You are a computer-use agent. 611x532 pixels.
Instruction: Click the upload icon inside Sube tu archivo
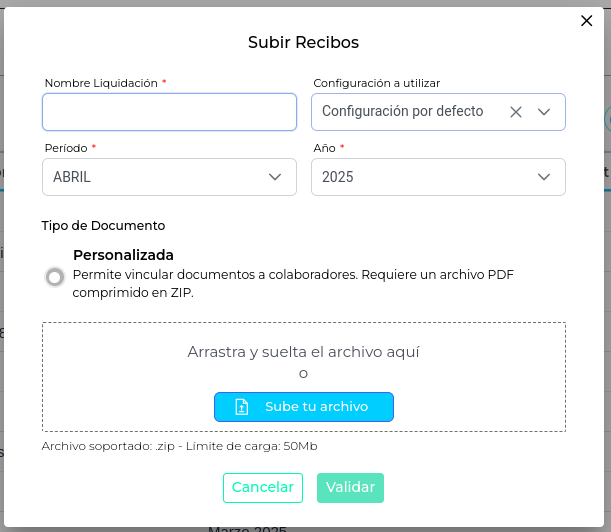241,407
